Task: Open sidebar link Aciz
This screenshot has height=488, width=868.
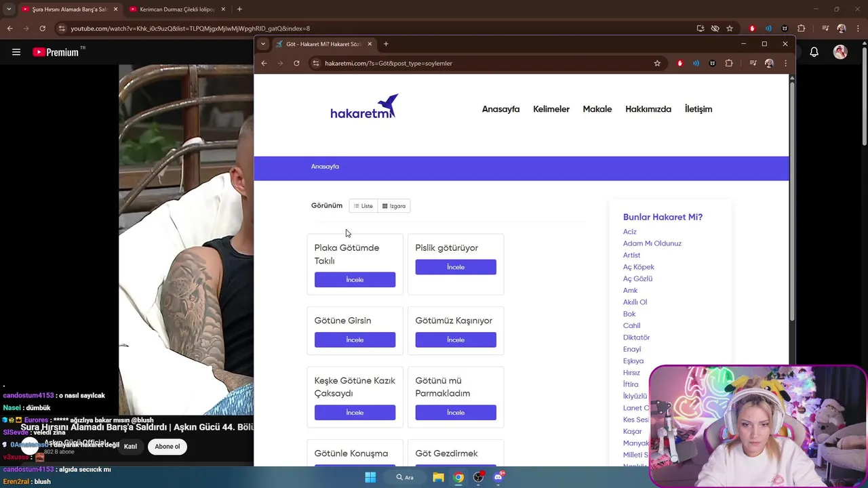Action: [629, 232]
